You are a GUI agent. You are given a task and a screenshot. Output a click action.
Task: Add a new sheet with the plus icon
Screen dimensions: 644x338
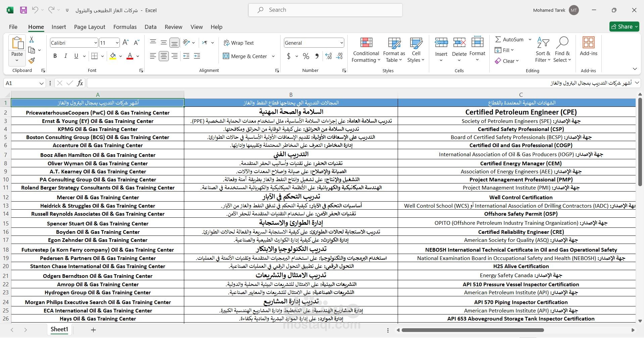pyautogui.click(x=93, y=330)
